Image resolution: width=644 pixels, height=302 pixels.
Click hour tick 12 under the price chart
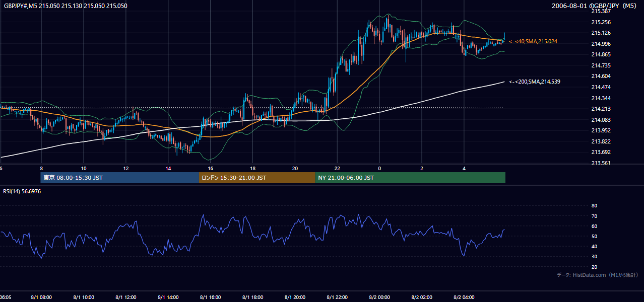coord(126,168)
